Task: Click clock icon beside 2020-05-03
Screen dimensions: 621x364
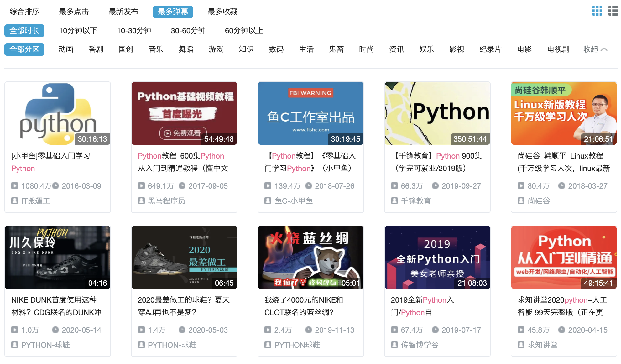Action: [182, 330]
